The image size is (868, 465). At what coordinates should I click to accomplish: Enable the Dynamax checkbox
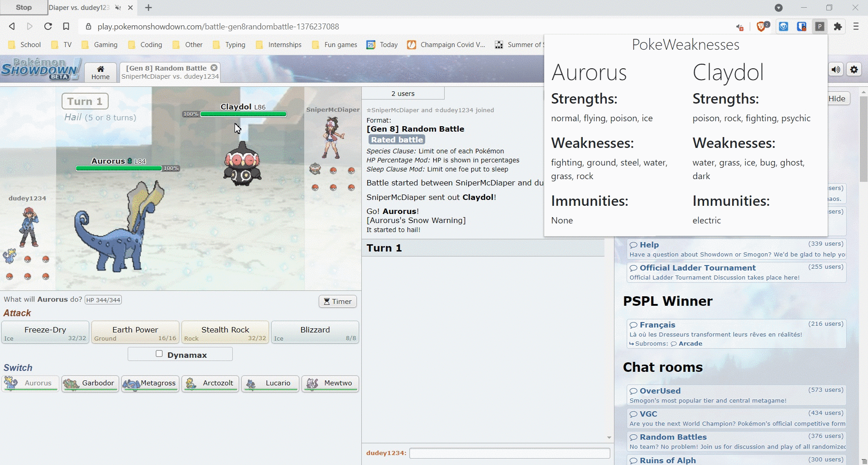158,354
